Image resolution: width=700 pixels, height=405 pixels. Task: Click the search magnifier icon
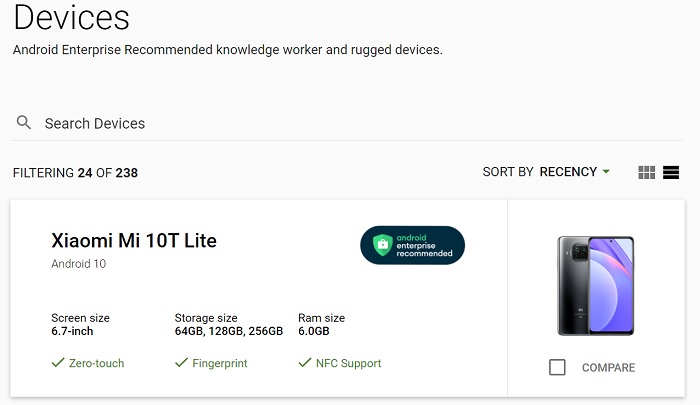(x=24, y=122)
